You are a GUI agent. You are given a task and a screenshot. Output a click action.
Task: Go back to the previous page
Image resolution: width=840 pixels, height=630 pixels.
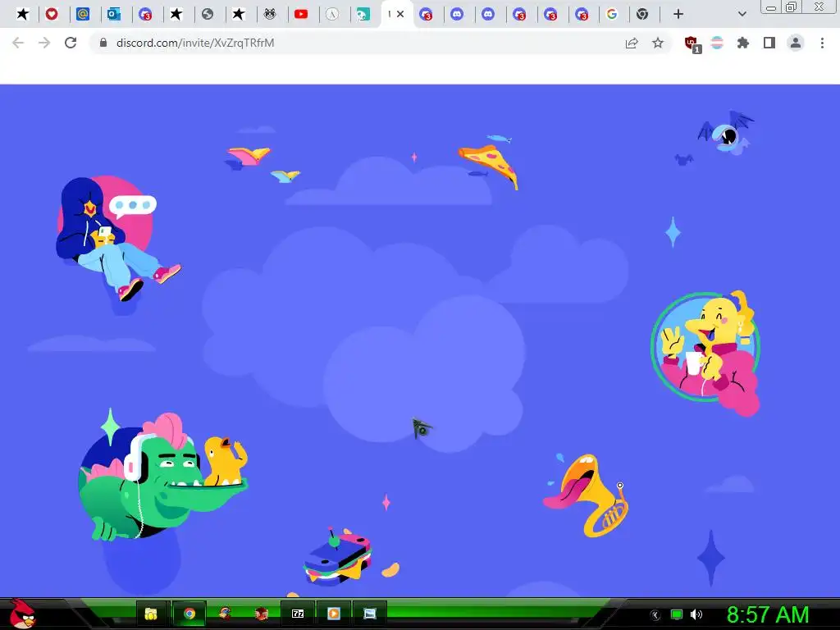tap(18, 43)
